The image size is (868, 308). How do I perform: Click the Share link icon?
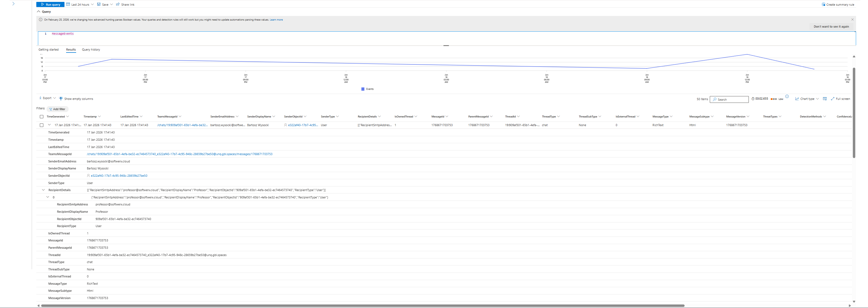click(118, 4)
